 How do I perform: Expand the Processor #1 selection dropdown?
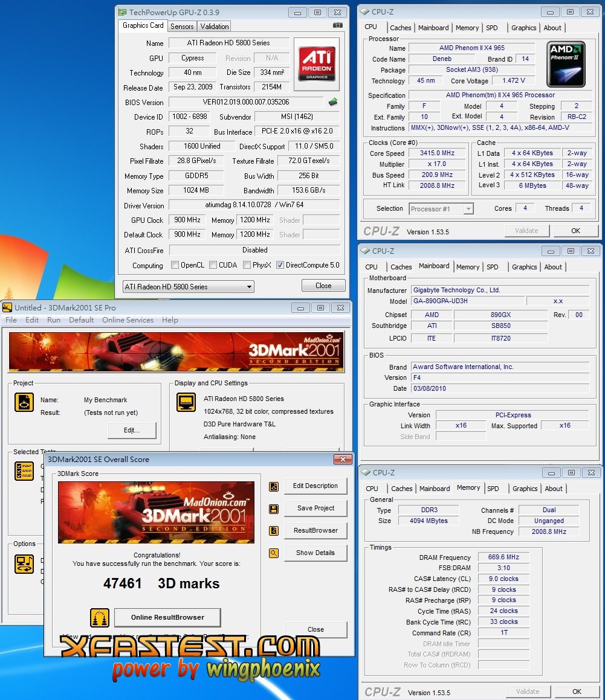click(x=441, y=209)
